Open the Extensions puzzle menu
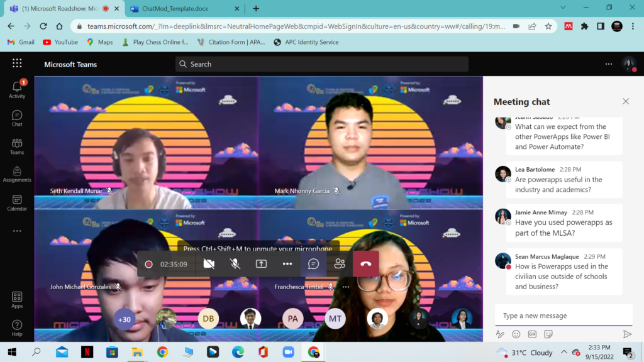Image resolution: width=644 pixels, height=362 pixels. pyautogui.click(x=584, y=26)
